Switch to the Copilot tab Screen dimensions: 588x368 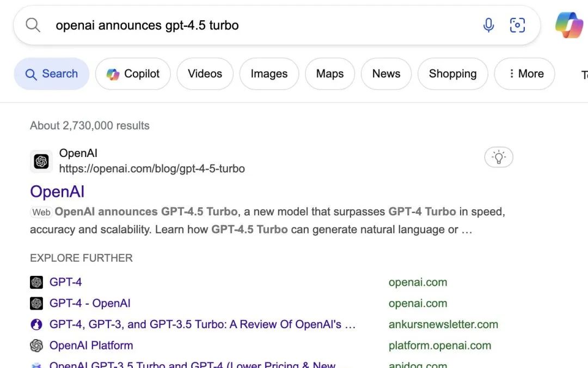[133, 74]
